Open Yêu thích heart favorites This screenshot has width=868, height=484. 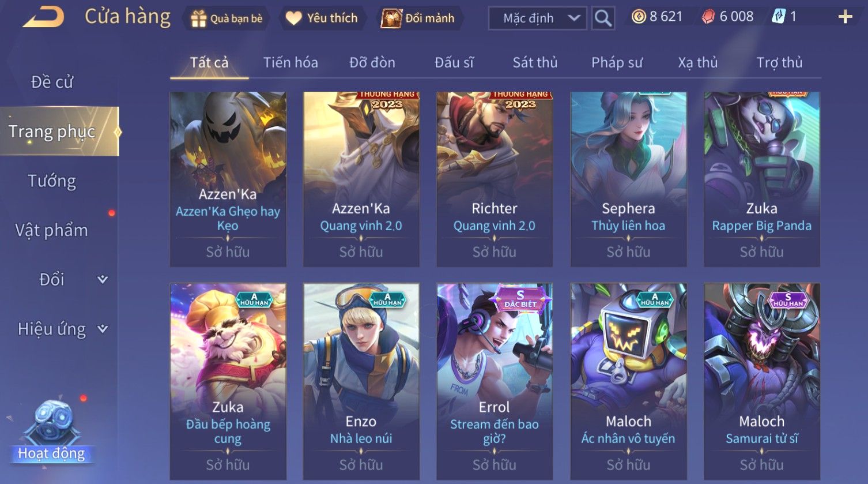pyautogui.click(x=293, y=18)
